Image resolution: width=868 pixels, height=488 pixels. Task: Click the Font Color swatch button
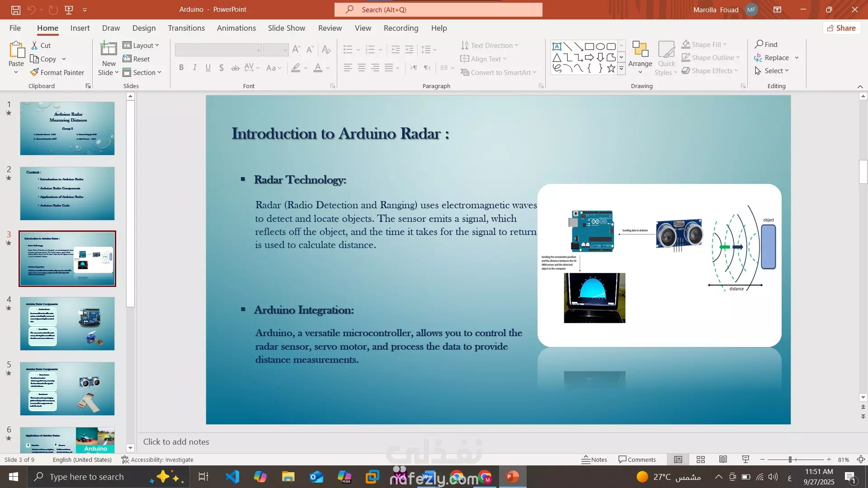318,68
